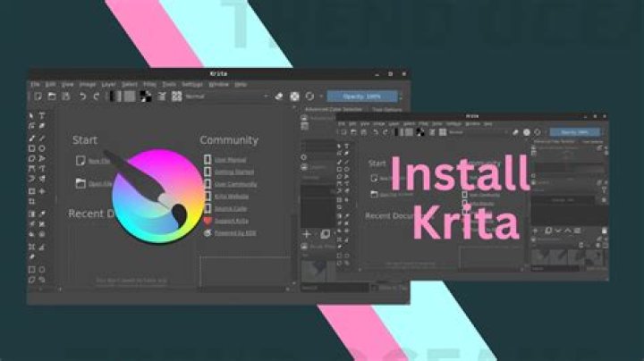Screen dimensions: 644x361
Task: Open brush presets grid icon in large Krita window
Action: 176,97
